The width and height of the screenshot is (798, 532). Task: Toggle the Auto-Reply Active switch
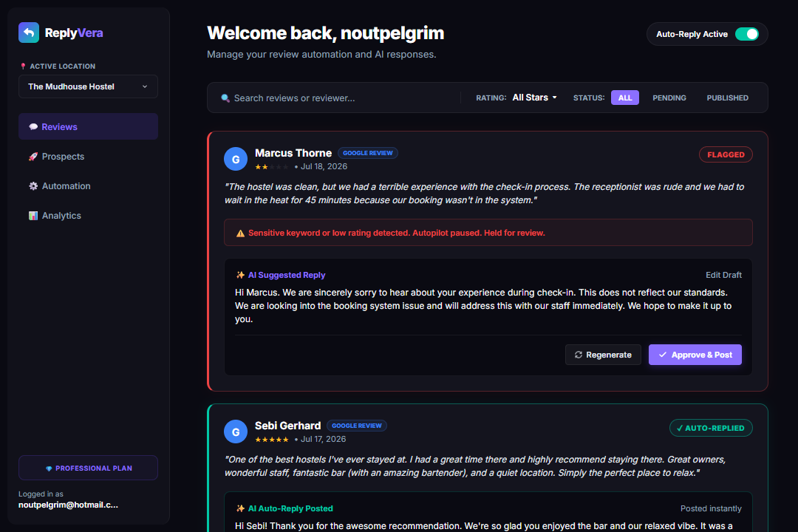tap(746, 34)
